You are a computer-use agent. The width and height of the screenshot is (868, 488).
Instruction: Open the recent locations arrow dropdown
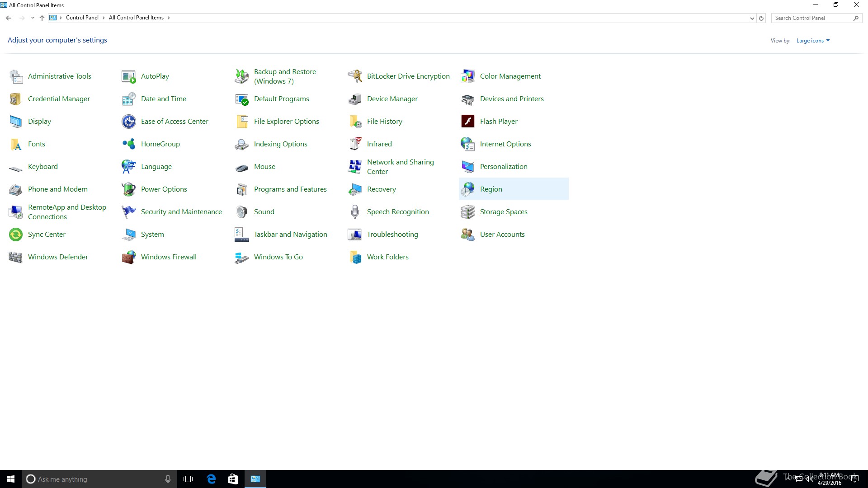pyautogui.click(x=33, y=18)
